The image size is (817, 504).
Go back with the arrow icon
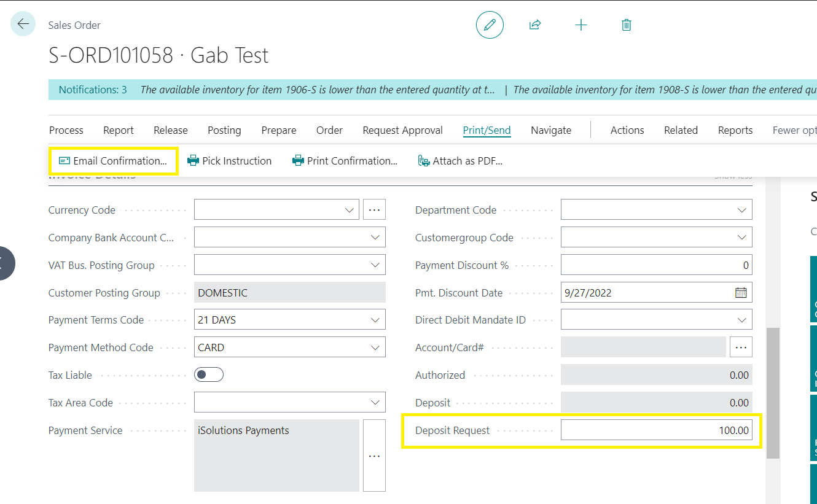[x=23, y=24]
